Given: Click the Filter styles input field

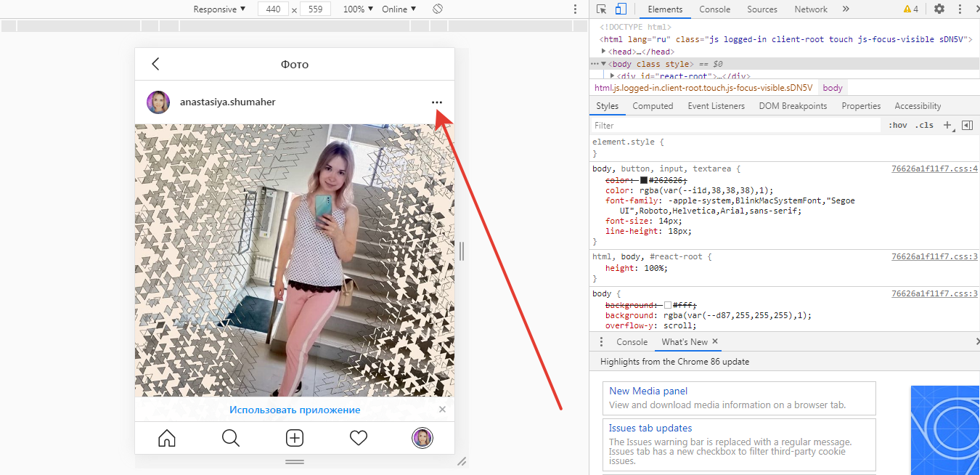Looking at the screenshot, I should tap(735, 126).
